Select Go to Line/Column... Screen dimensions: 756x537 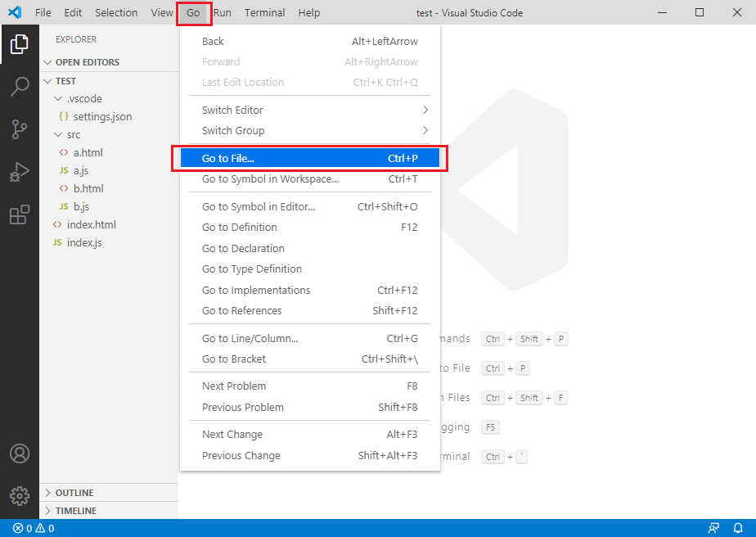click(309, 338)
